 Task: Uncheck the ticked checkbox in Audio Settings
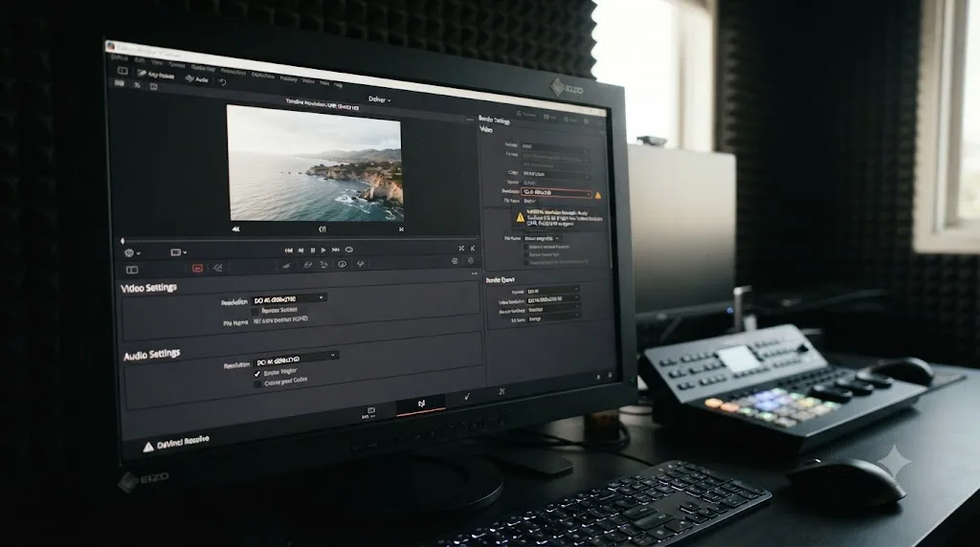[256, 373]
